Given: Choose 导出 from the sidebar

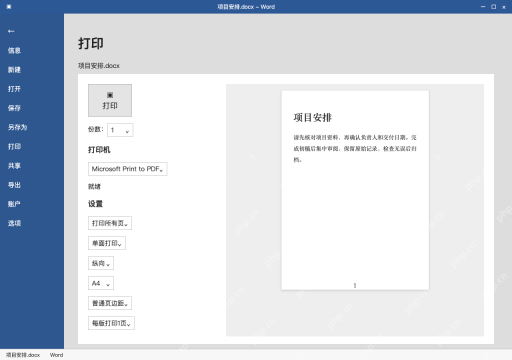Looking at the screenshot, I should point(14,185).
